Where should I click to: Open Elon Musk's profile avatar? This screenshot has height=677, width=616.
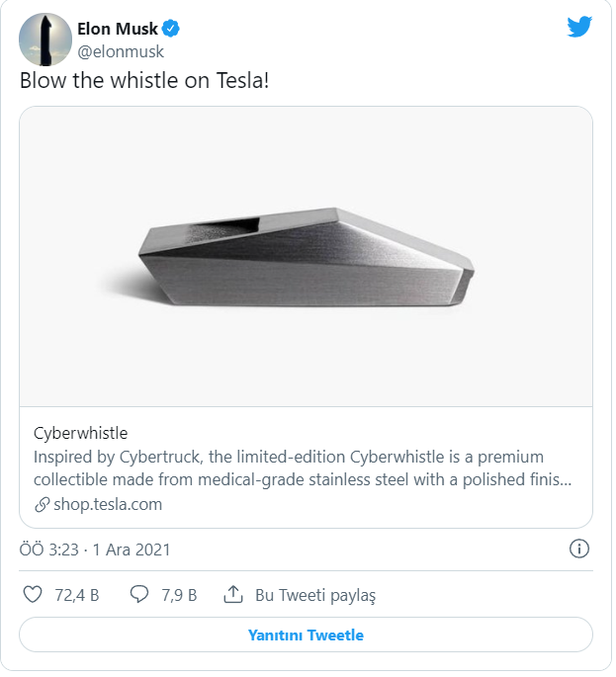tap(44, 40)
